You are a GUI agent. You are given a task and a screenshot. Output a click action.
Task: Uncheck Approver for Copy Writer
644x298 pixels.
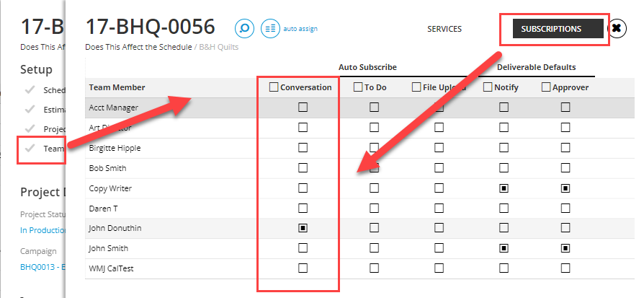[x=565, y=188]
